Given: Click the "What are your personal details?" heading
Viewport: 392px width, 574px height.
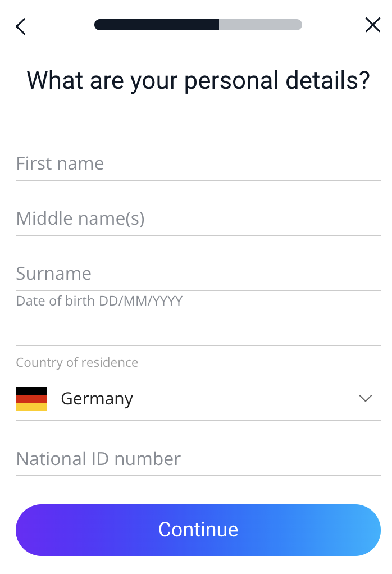Looking at the screenshot, I should (x=198, y=80).
